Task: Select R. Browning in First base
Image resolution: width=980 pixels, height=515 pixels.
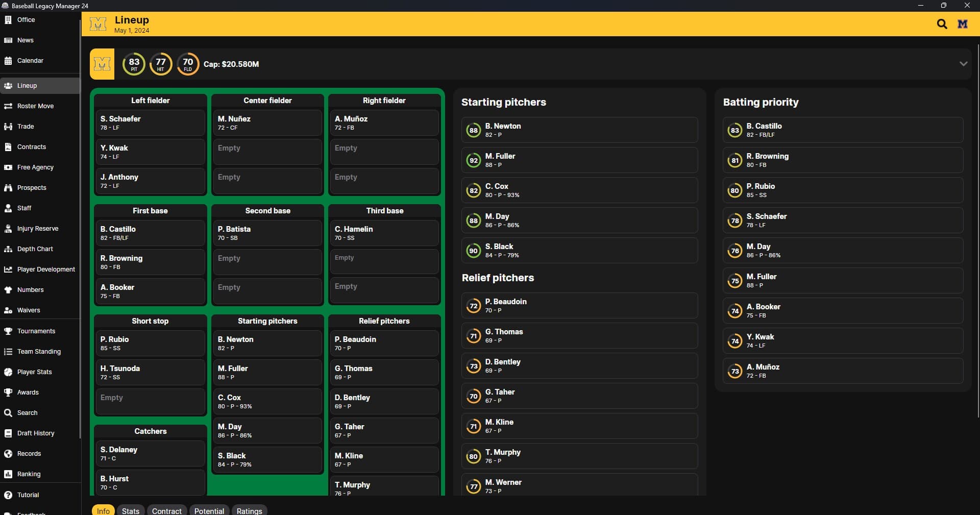Action: coord(150,262)
